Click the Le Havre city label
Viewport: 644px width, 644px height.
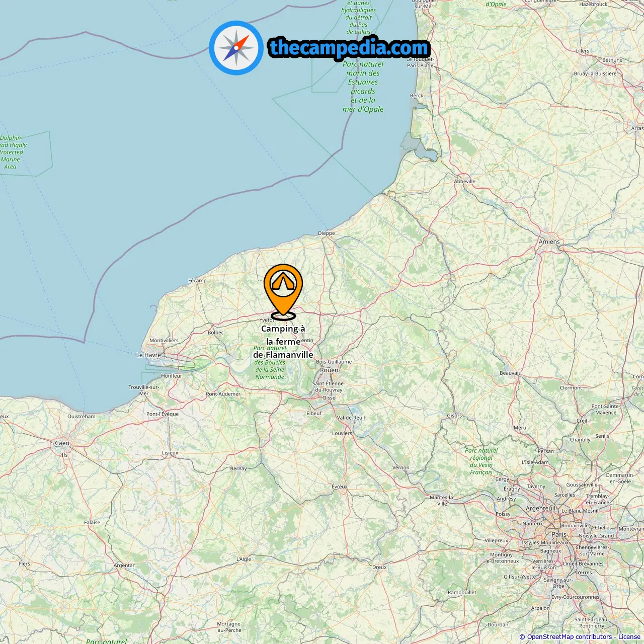148,355
